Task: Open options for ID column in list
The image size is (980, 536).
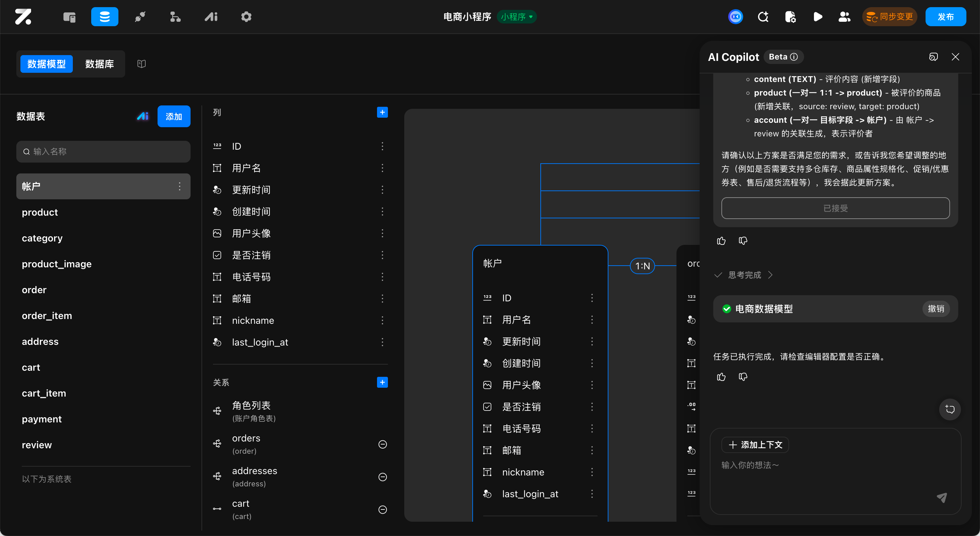Action: point(382,146)
